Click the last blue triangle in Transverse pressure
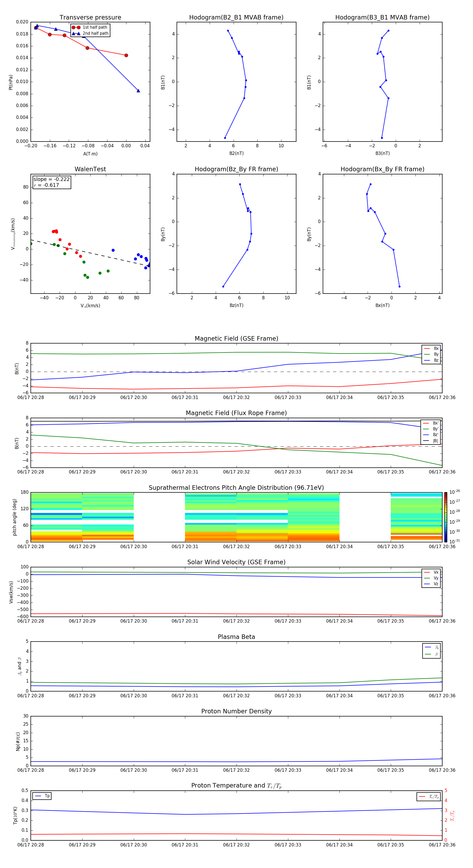Viewport: 473px width, 868px height. coord(138,91)
